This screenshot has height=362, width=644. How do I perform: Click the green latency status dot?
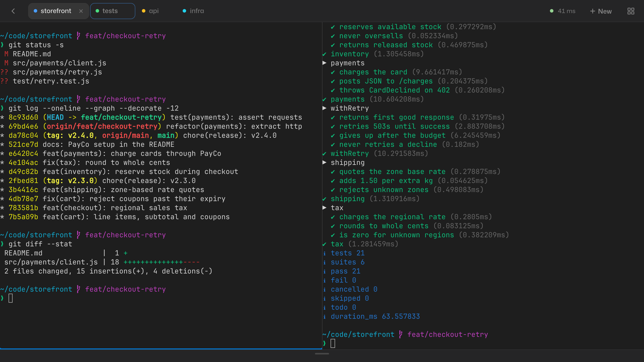(x=552, y=11)
